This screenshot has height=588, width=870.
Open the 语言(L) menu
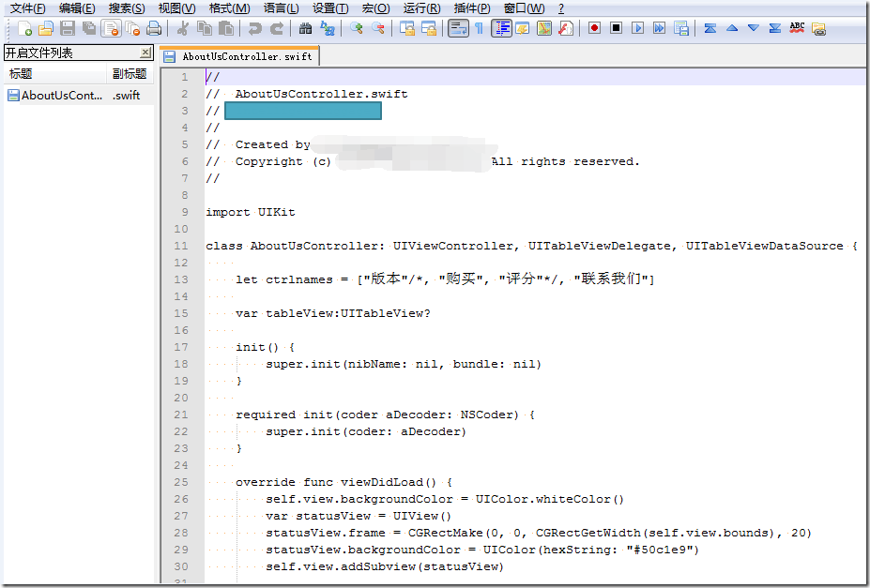pos(281,8)
